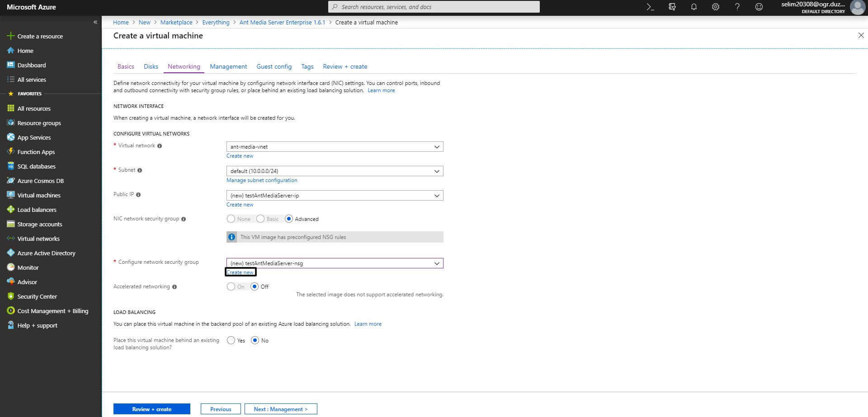Click the Storage accounts icon
This screenshot has height=417, width=868.
pyautogui.click(x=11, y=224)
